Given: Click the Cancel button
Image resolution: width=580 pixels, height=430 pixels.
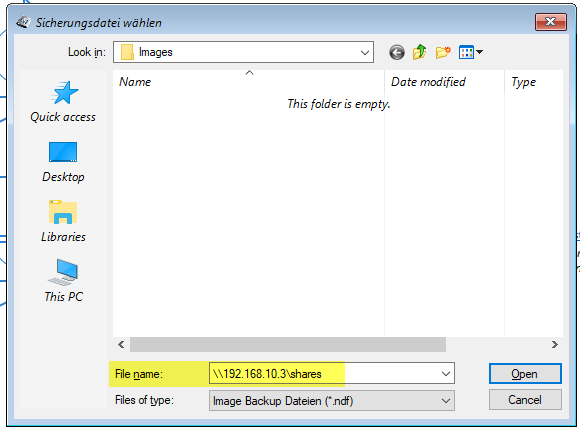Looking at the screenshot, I should 525,400.
